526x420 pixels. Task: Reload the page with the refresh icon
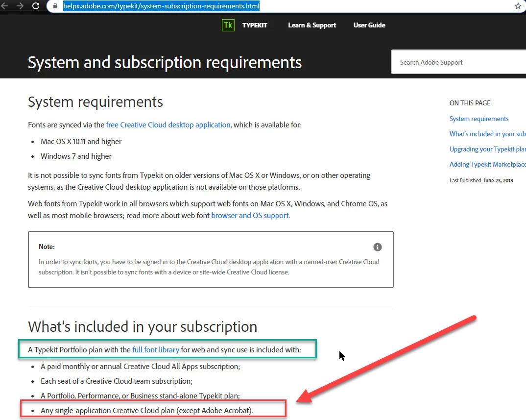[36, 6]
